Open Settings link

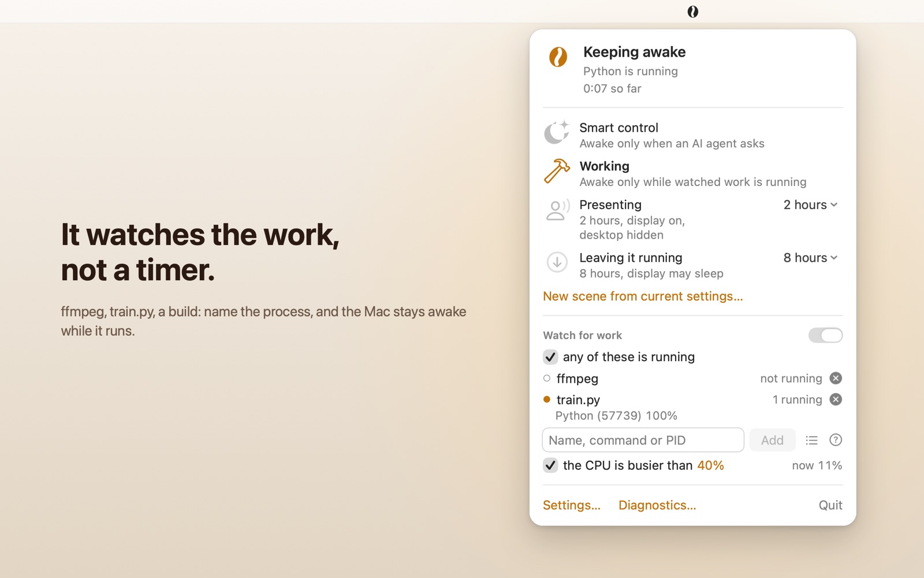[x=572, y=505]
